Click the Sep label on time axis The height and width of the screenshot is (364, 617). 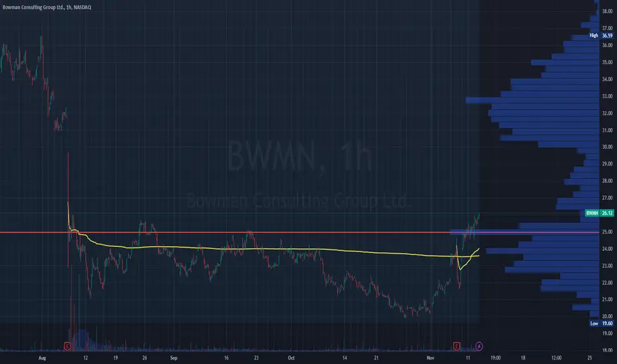pos(173,358)
